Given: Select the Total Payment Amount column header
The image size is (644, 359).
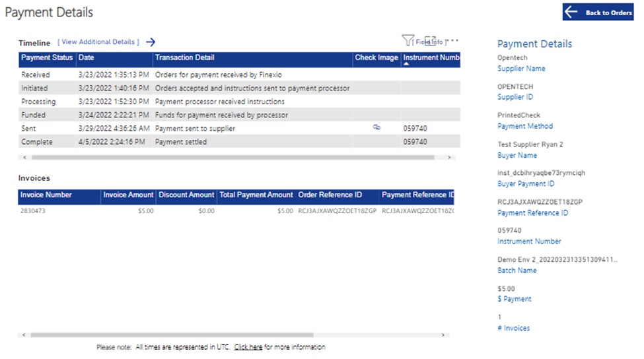Looking at the screenshot, I should 256,195.
